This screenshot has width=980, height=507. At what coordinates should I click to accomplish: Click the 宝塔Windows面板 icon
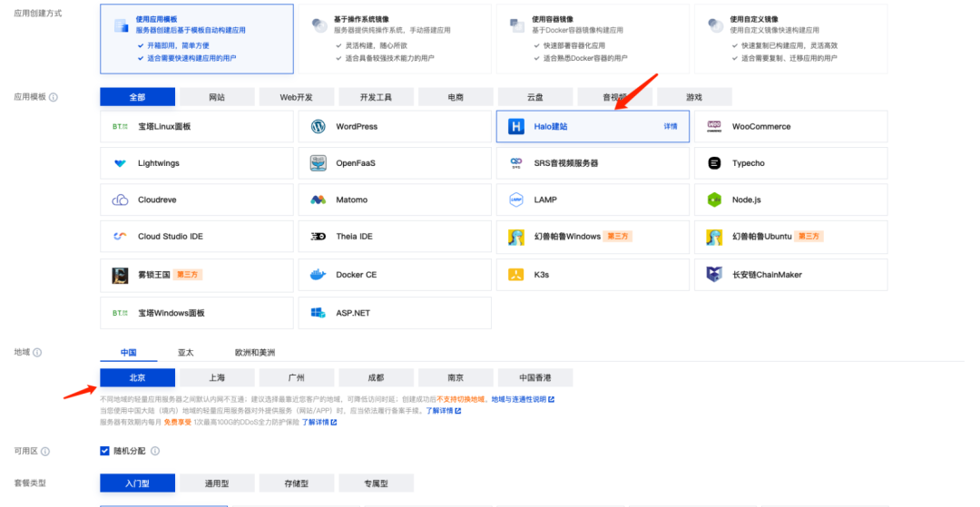point(120,313)
